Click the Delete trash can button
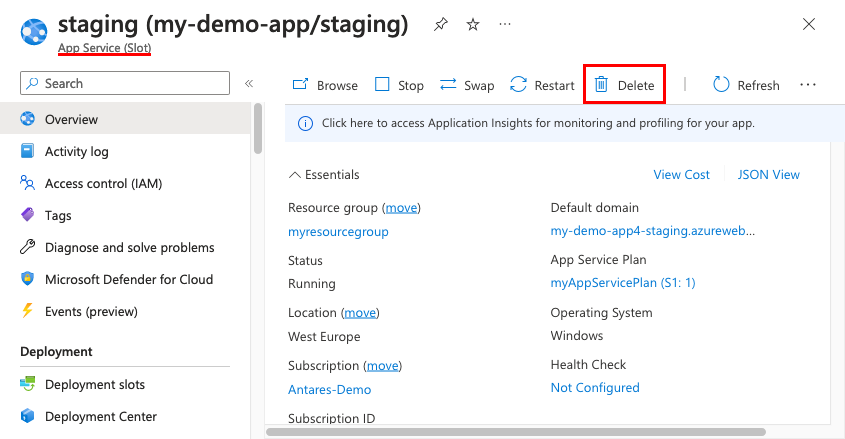 click(625, 85)
